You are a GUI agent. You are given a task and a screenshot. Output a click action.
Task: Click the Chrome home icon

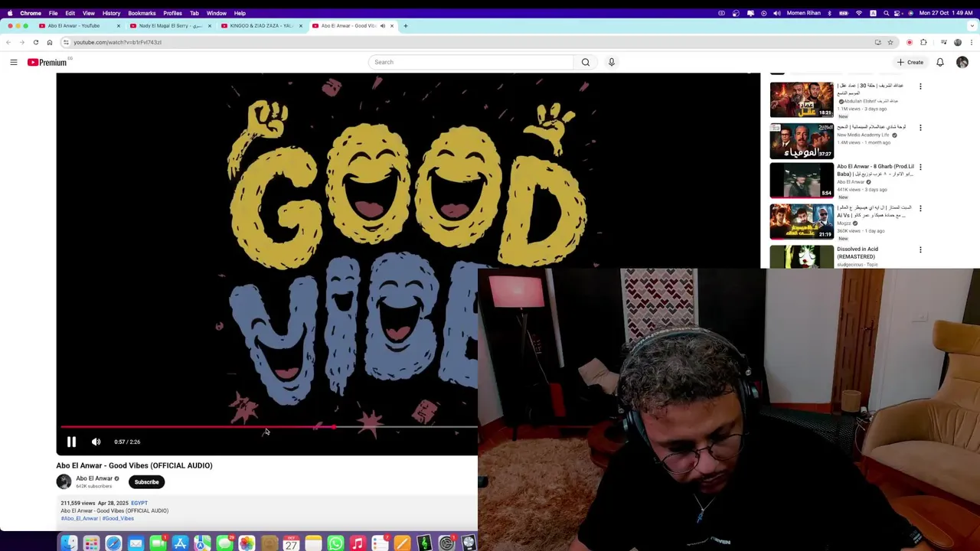tap(49, 42)
